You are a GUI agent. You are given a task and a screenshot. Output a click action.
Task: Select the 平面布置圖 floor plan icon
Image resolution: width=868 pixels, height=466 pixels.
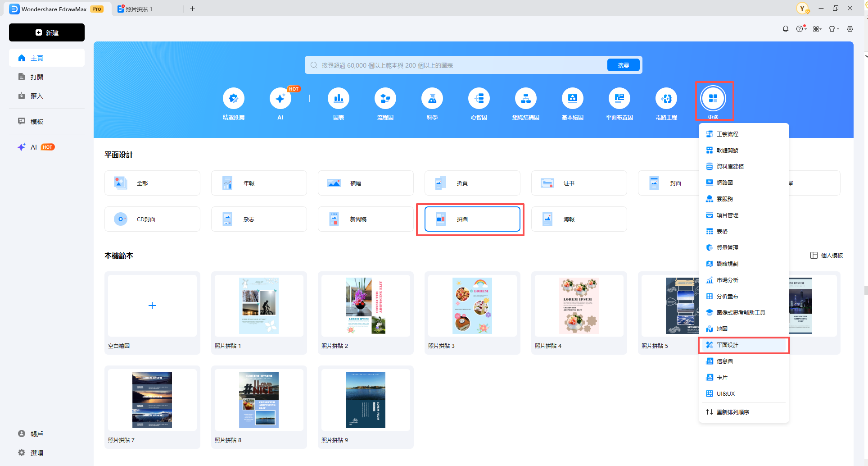pos(619,99)
